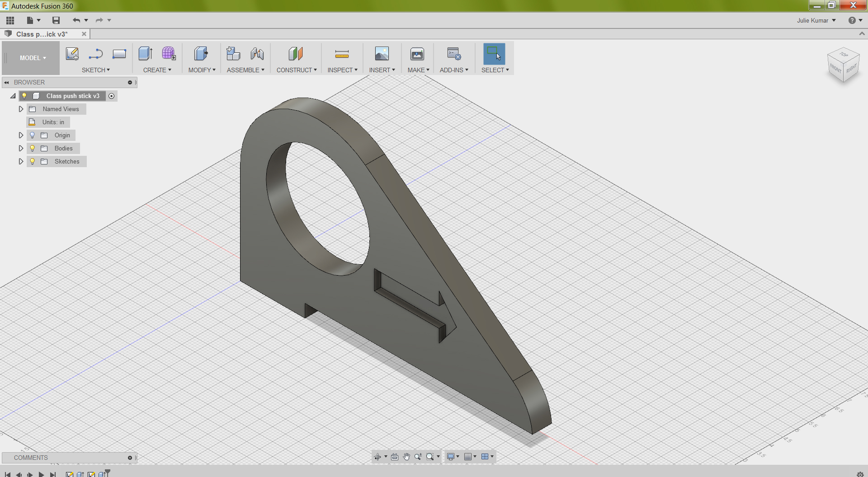Click the ViewCube navigation cube

843,65
